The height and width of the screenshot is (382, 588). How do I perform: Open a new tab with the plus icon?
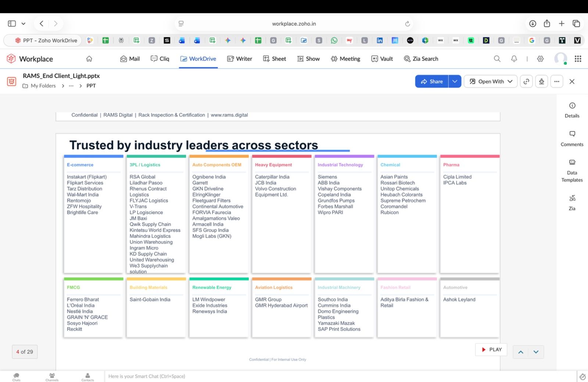pyautogui.click(x=562, y=24)
